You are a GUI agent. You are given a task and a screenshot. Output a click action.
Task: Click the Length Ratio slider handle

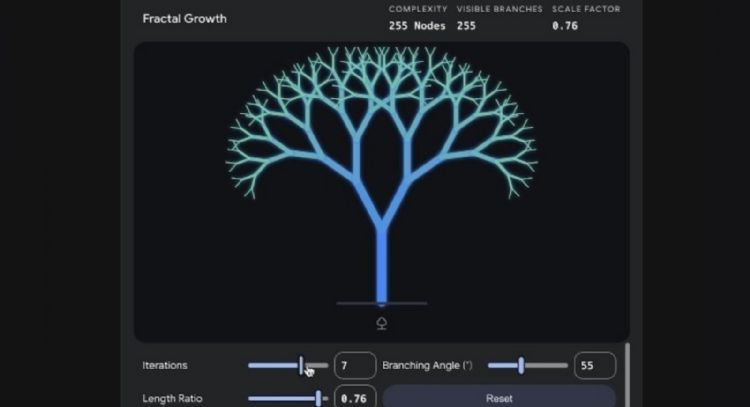click(x=318, y=398)
